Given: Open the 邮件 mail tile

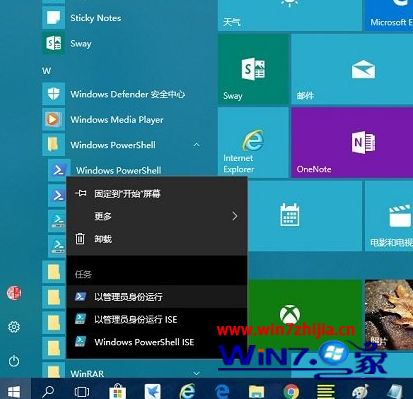Looking at the screenshot, I should [x=352, y=70].
